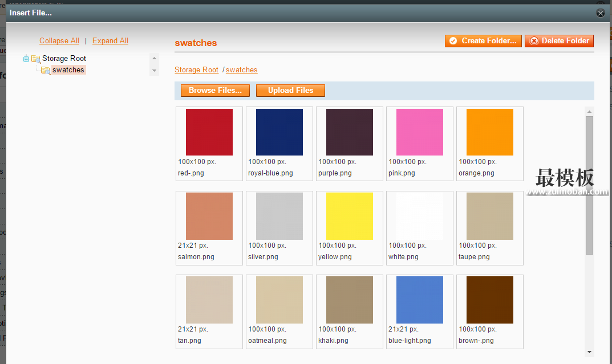Collapse the Storage Root tree node

tap(26, 59)
